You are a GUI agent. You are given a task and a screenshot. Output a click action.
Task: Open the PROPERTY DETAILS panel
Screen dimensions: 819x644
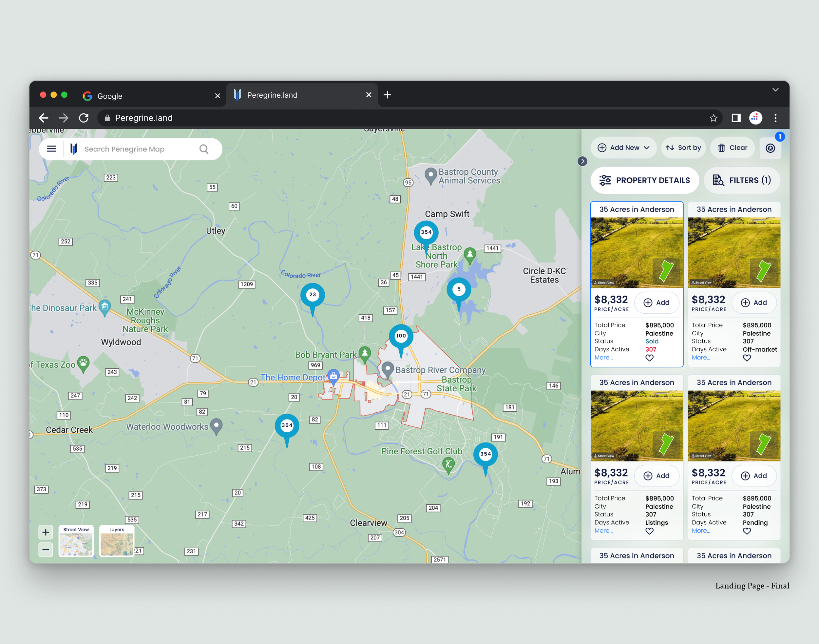coord(644,180)
